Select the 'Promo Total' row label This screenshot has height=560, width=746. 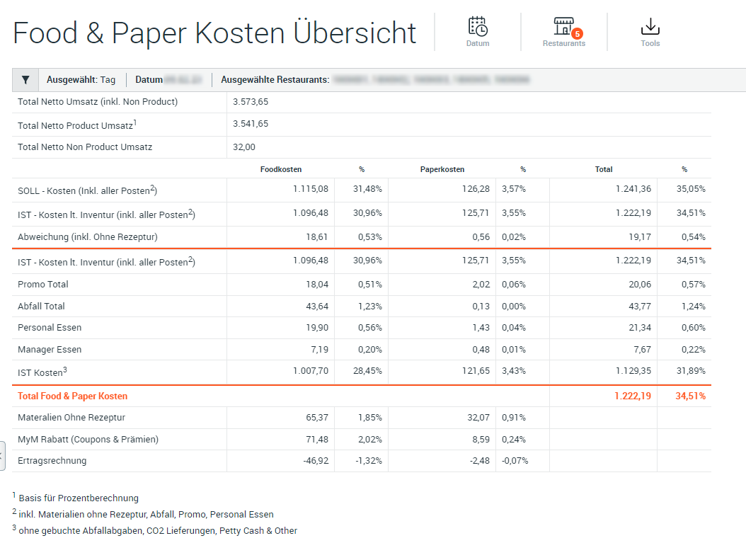(x=42, y=285)
